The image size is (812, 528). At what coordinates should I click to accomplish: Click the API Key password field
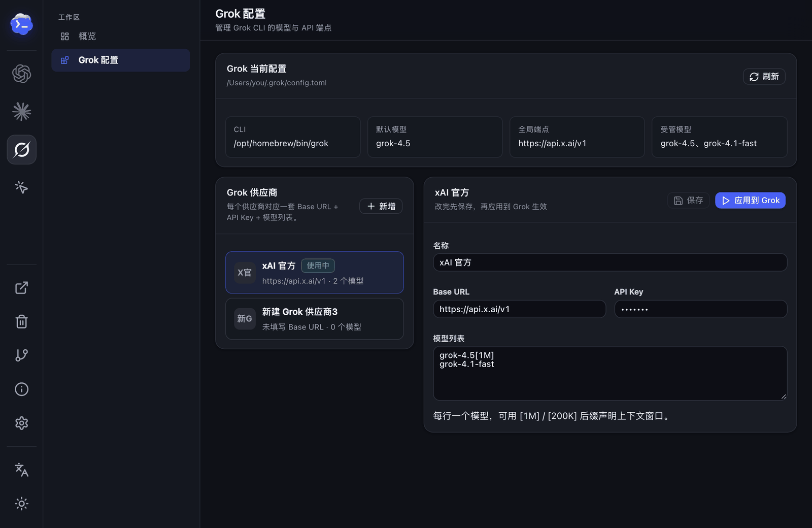701,309
